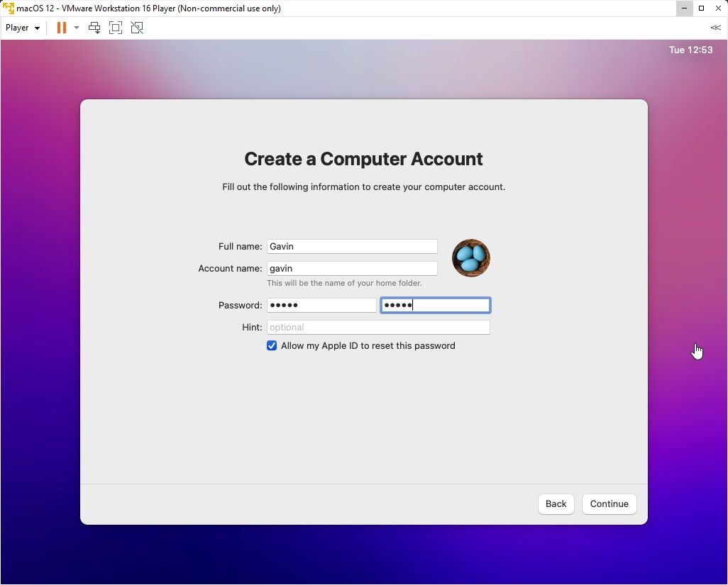Open the power options arrow next to pause
This screenshot has height=585, width=728.
[x=77, y=28]
